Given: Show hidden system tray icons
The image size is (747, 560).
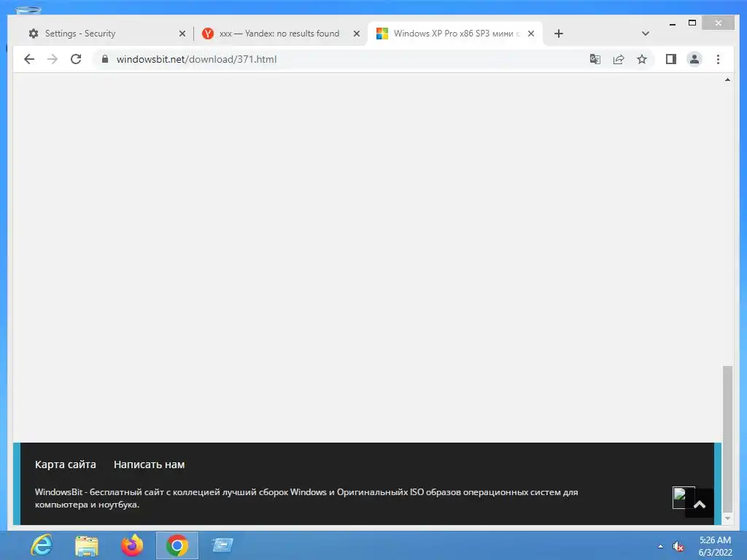Looking at the screenshot, I should pyautogui.click(x=660, y=546).
